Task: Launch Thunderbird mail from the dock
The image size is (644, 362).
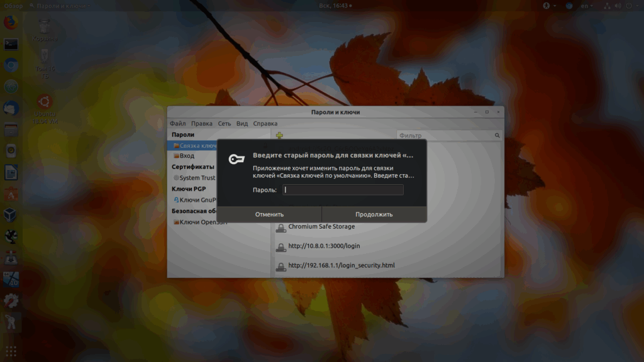Action: pos(11,108)
